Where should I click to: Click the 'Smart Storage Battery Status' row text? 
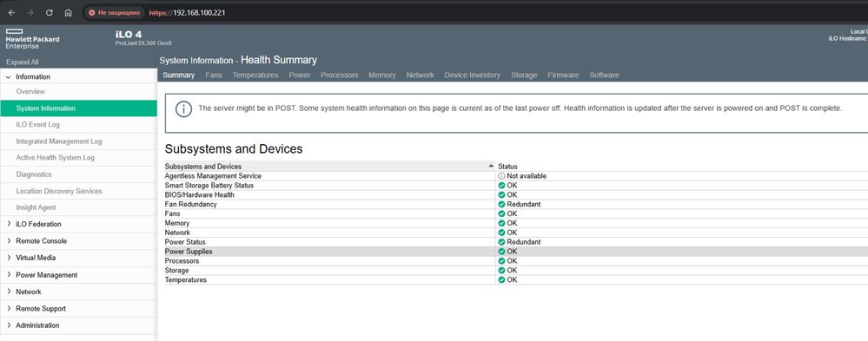pyautogui.click(x=209, y=186)
